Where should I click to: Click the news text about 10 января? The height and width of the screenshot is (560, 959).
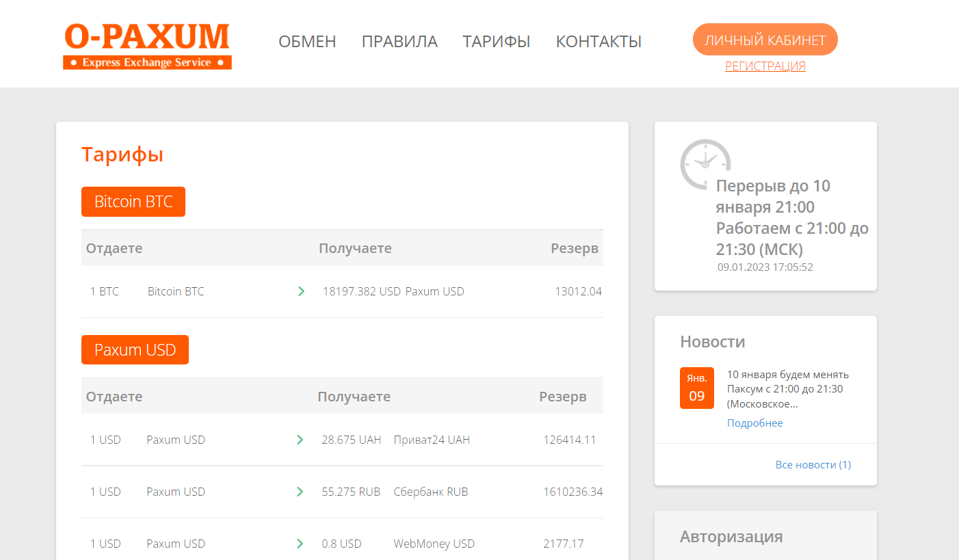[788, 389]
